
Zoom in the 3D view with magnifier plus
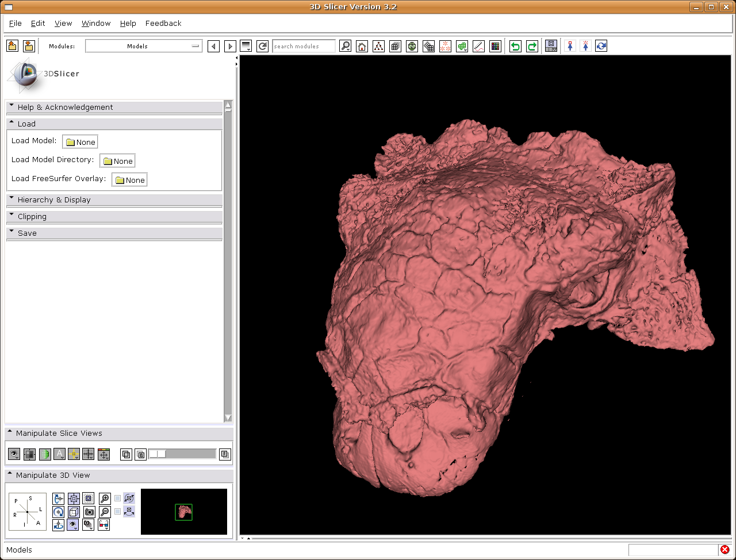point(105,498)
